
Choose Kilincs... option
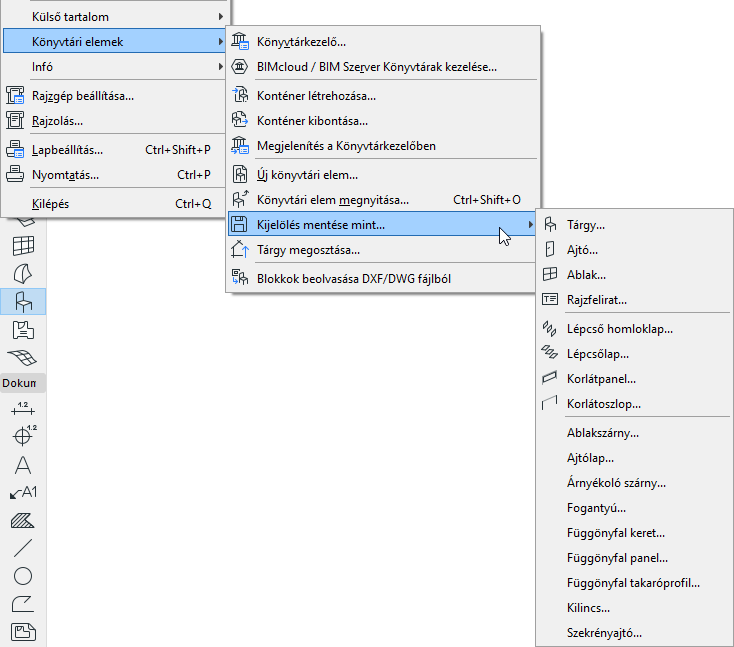pos(634,608)
